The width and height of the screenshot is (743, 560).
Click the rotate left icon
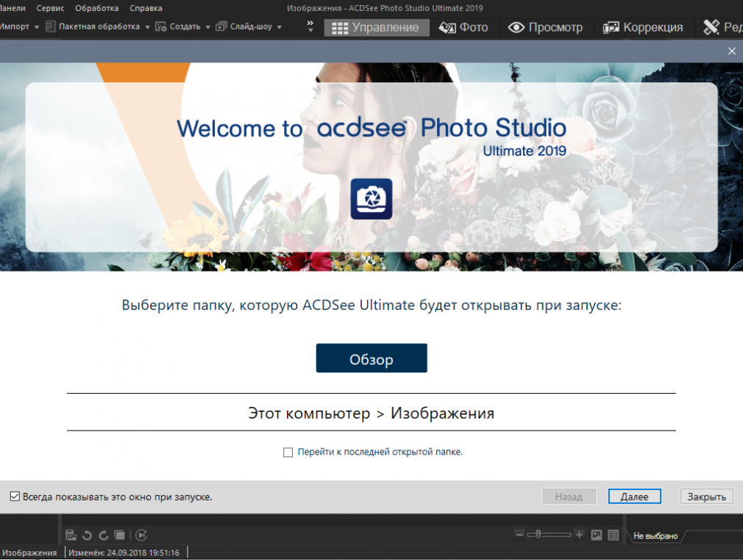[x=88, y=535]
